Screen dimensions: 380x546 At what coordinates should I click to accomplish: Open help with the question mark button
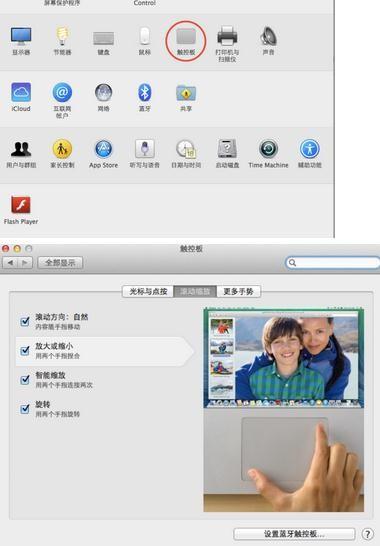coord(367,534)
